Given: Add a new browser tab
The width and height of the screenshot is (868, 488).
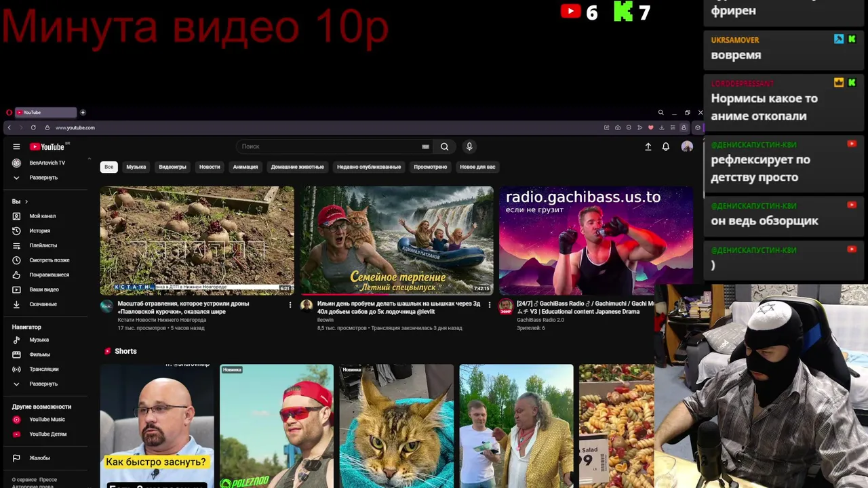Looking at the screenshot, I should [83, 113].
